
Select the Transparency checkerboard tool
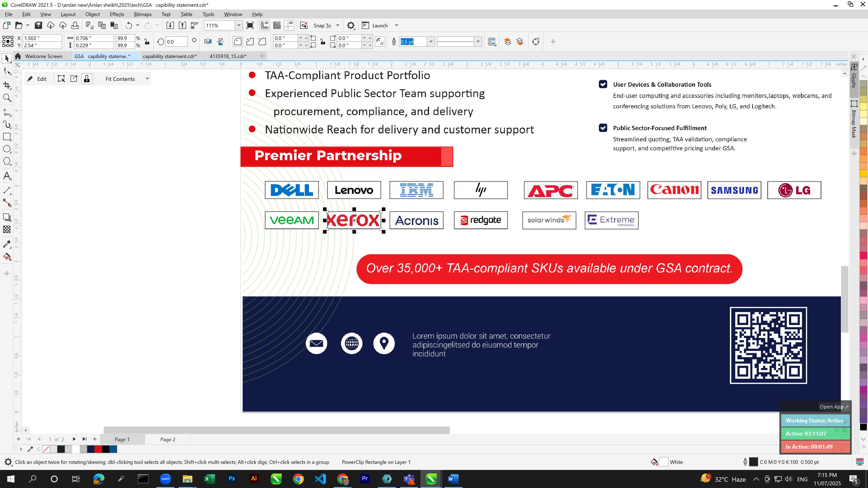7,229
